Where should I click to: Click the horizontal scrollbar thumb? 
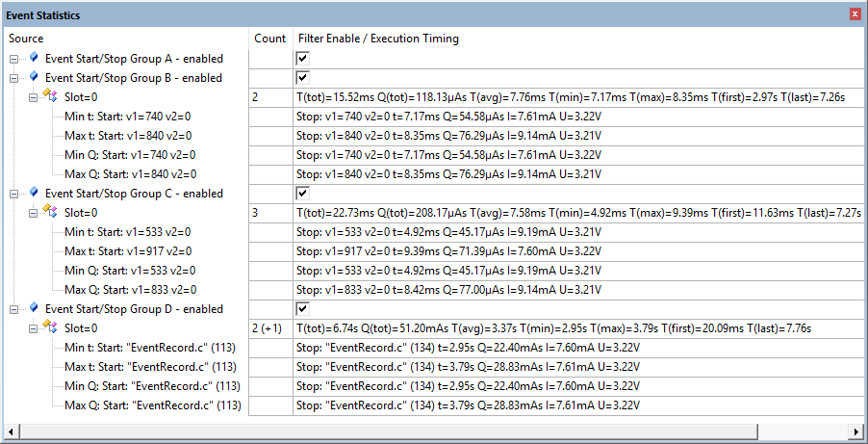tap(390, 431)
